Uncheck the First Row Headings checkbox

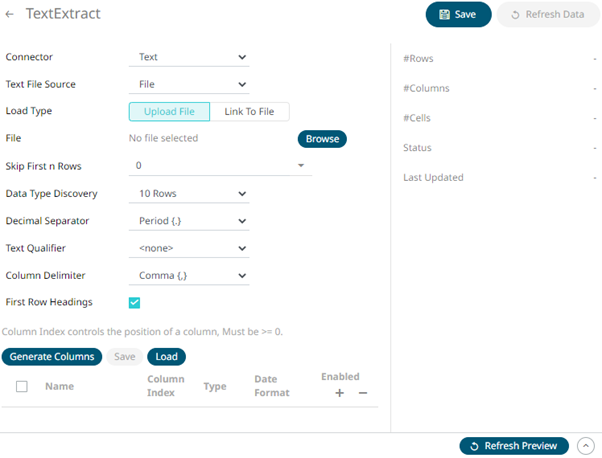click(x=135, y=302)
